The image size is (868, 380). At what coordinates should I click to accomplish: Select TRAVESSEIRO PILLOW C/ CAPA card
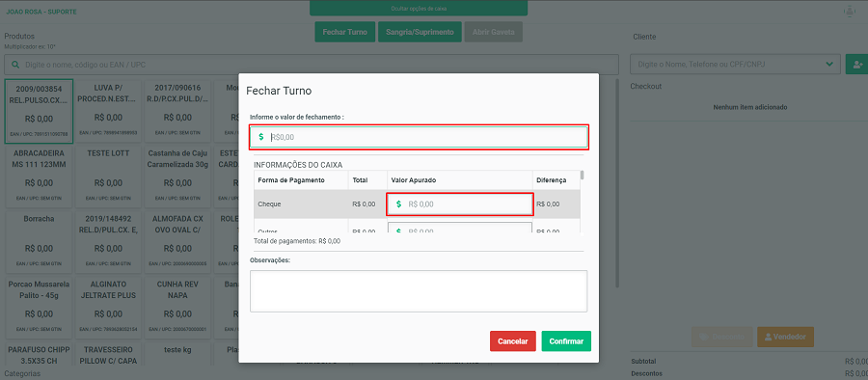click(108, 353)
